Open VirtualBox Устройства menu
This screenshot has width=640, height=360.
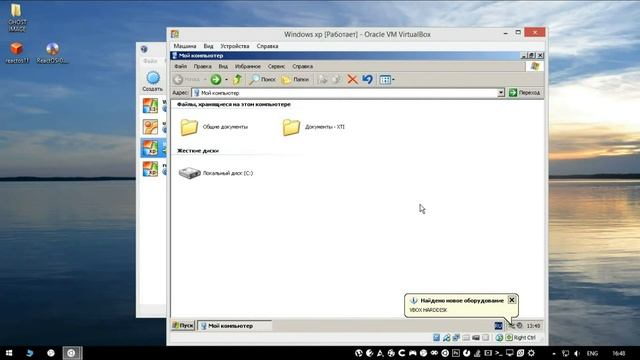pyautogui.click(x=235, y=46)
